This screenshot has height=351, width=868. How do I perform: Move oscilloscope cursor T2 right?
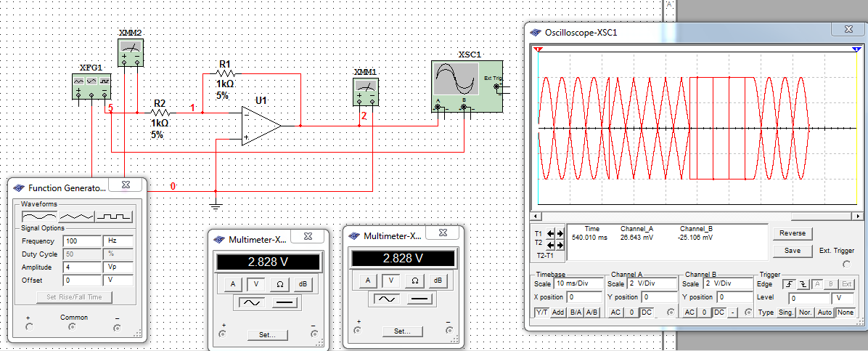pos(560,244)
